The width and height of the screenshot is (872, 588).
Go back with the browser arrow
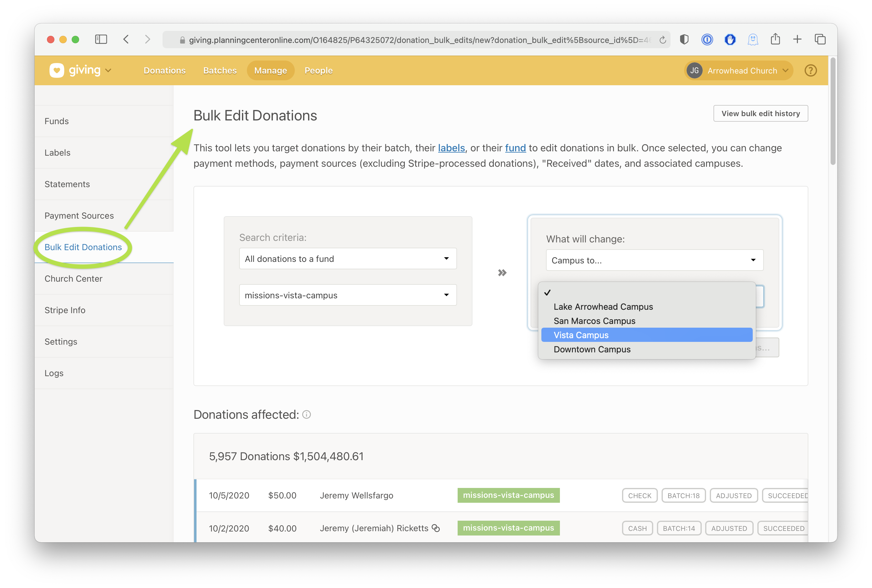point(126,40)
